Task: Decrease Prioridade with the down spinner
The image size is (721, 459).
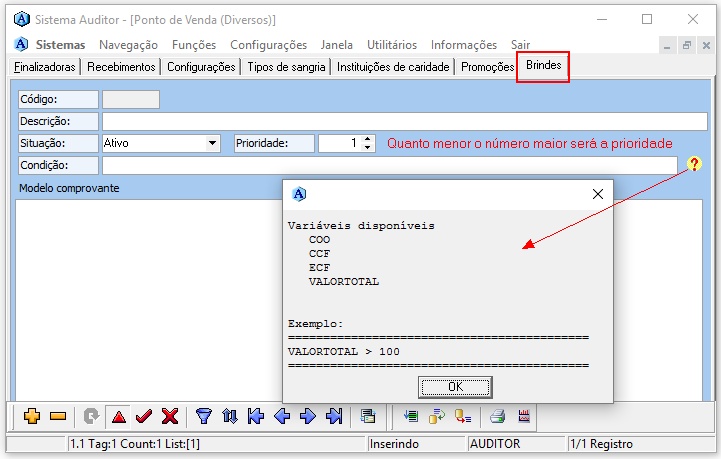Action: tap(367, 147)
